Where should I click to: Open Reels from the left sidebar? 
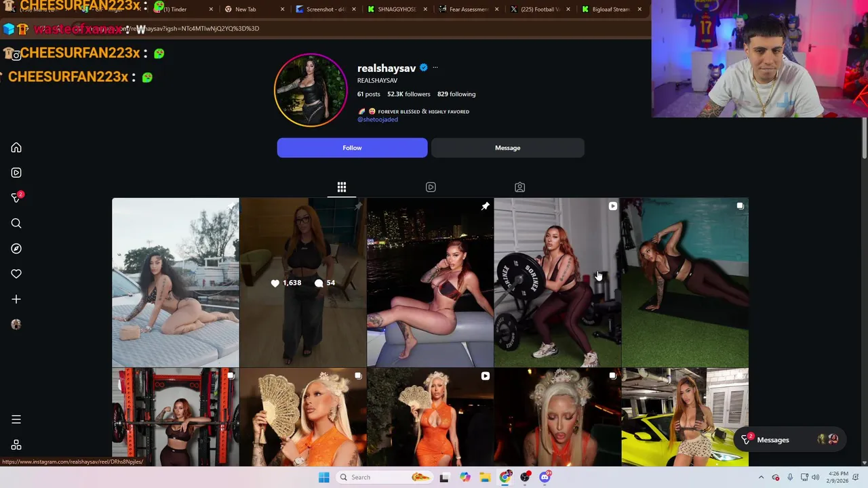[16, 173]
